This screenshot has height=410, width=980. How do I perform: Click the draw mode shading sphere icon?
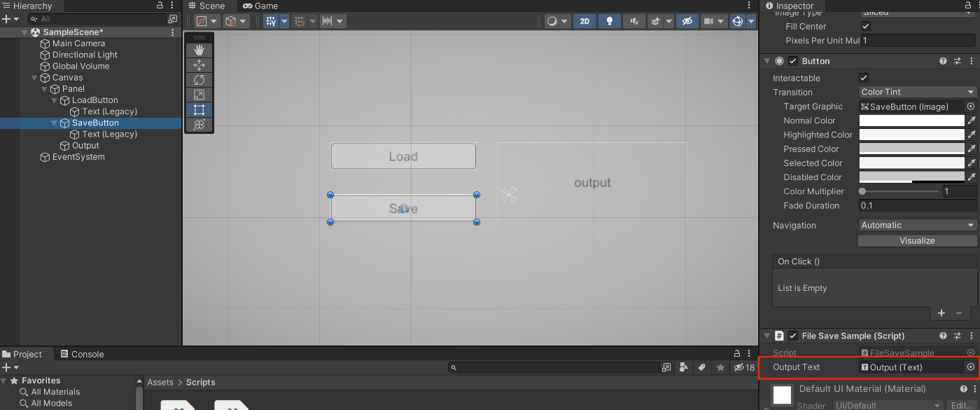point(552,21)
